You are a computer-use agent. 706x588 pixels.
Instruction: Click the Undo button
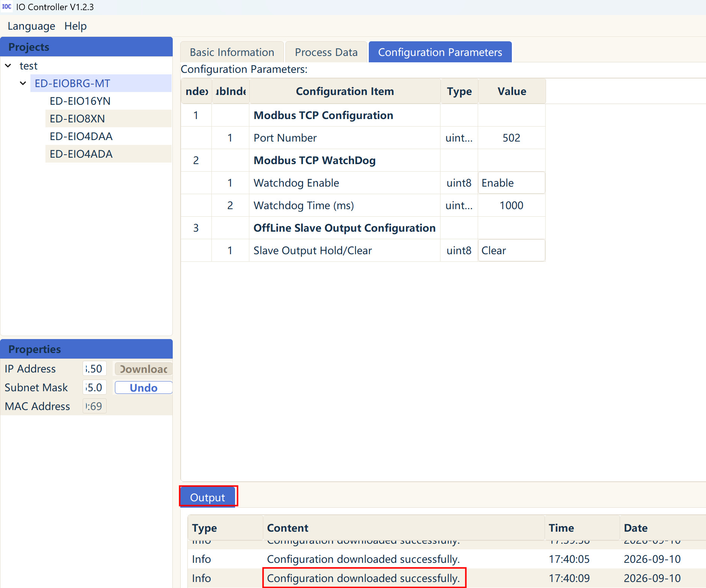(x=143, y=388)
